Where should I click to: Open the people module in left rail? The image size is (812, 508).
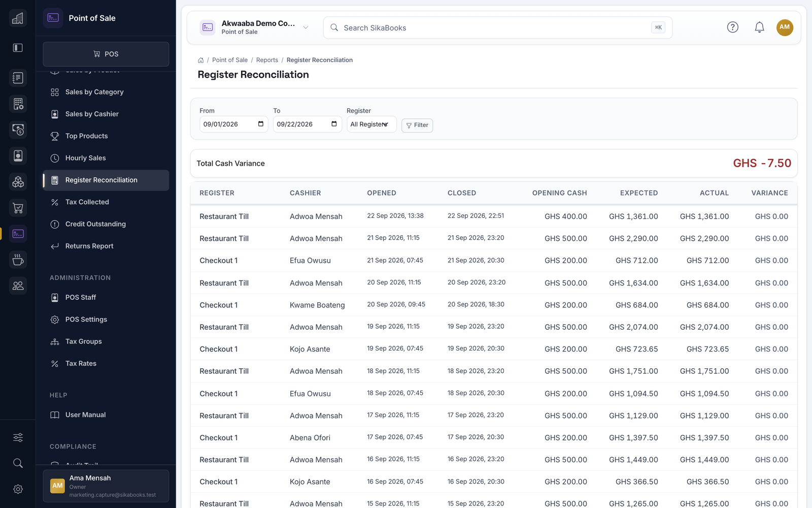18,285
